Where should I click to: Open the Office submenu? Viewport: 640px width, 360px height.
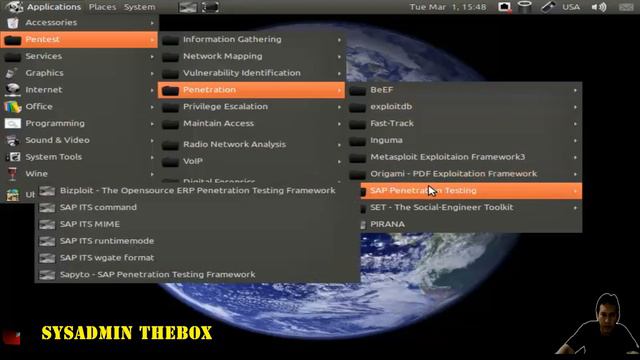(79, 107)
